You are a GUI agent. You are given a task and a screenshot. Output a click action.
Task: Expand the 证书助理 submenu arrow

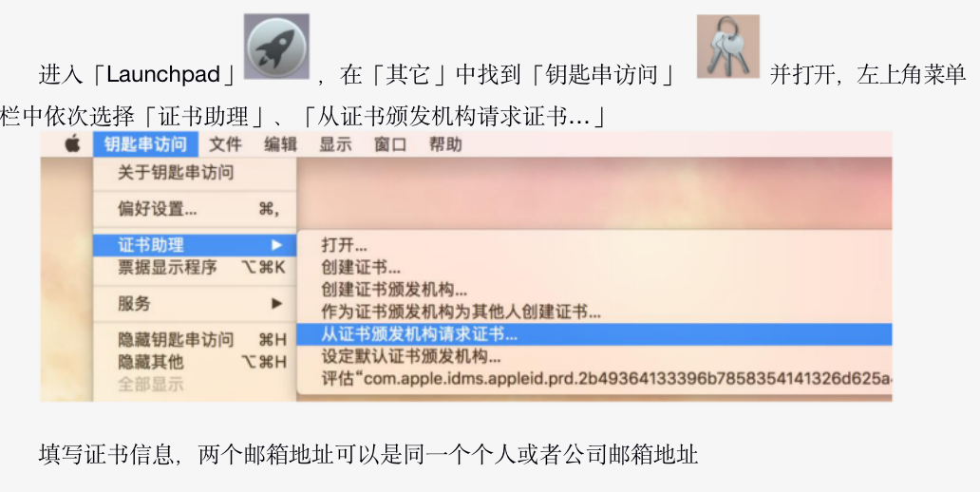pos(277,245)
